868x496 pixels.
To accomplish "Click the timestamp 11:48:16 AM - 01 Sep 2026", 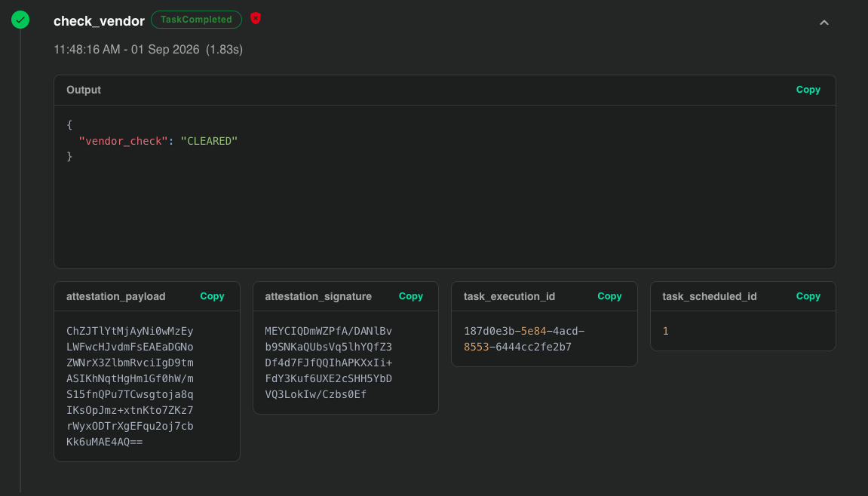I will [x=126, y=49].
